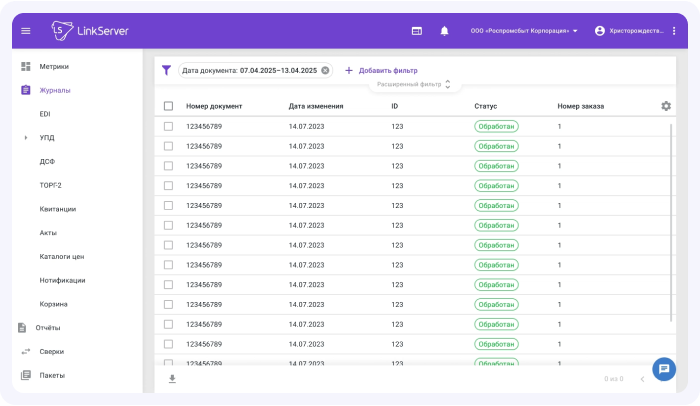Click the table settings gear icon
This screenshot has width=700, height=406.
coord(666,106)
